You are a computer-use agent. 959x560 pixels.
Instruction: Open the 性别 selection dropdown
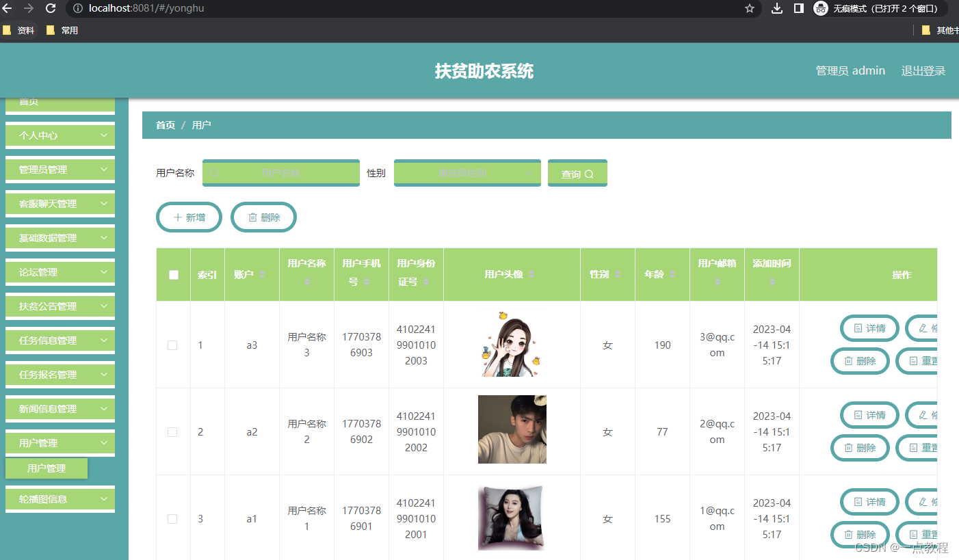pos(467,173)
